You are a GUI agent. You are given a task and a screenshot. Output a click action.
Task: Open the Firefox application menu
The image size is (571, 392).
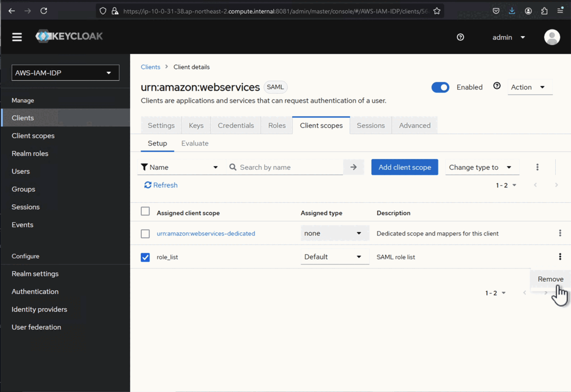561,11
